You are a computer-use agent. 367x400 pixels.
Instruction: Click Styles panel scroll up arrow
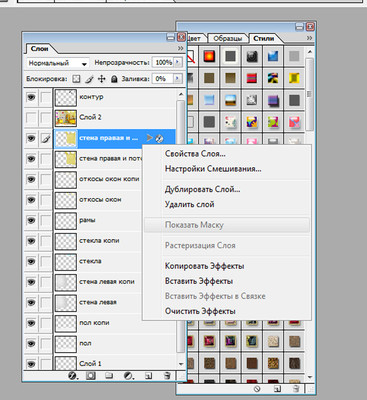(310, 52)
